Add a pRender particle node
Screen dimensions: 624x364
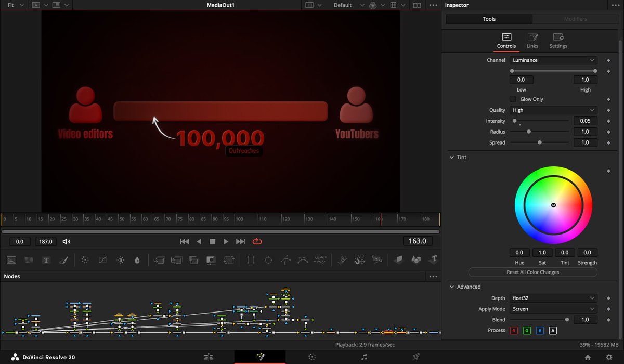click(377, 259)
